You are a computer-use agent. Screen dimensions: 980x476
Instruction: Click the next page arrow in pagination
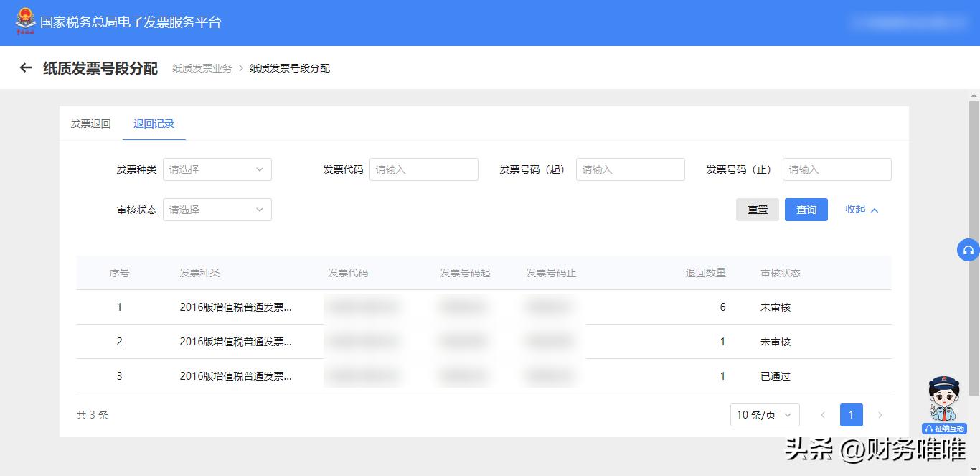880,415
